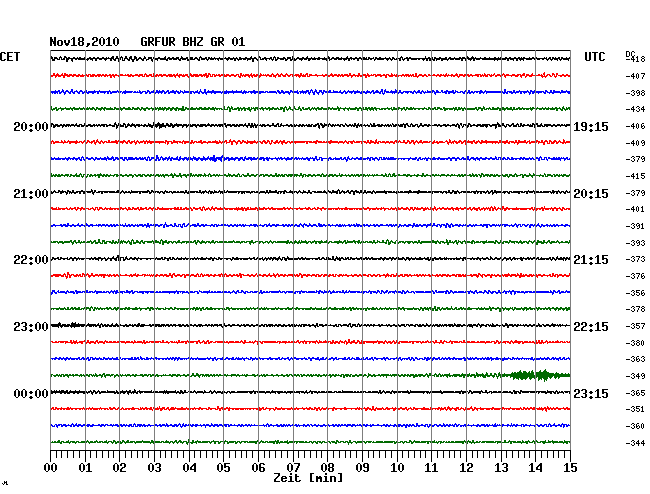The width and height of the screenshot is (650, 494).
Task: Select the UTC time zone label
Action: 594,57
